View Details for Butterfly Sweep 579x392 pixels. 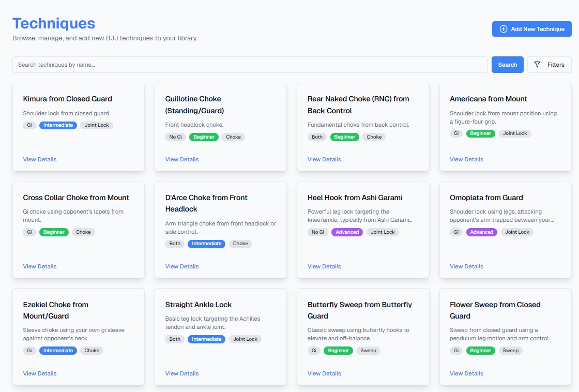(x=324, y=373)
